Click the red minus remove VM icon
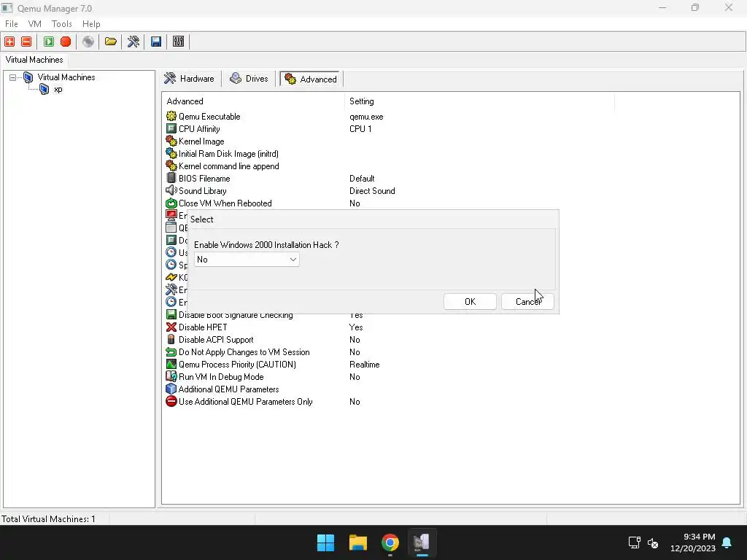This screenshot has width=747, height=560. point(27,42)
